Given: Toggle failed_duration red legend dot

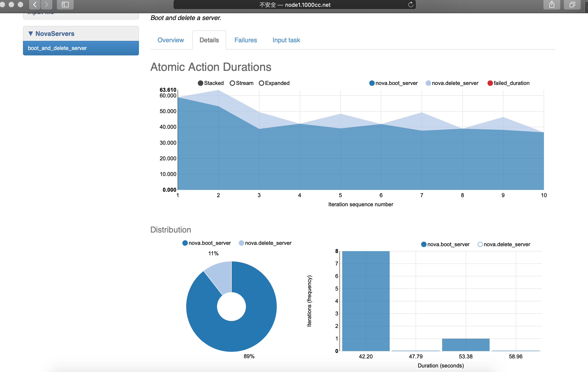Looking at the screenshot, I should [490, 83].
